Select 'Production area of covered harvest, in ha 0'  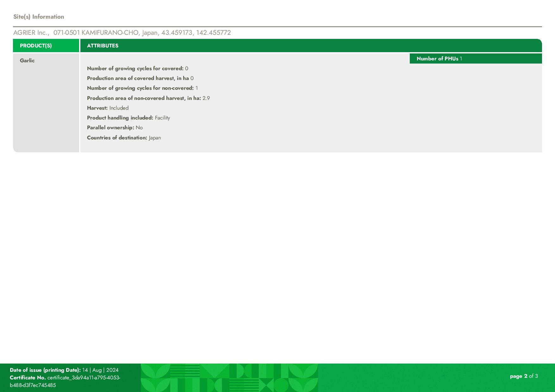[140, 78]
